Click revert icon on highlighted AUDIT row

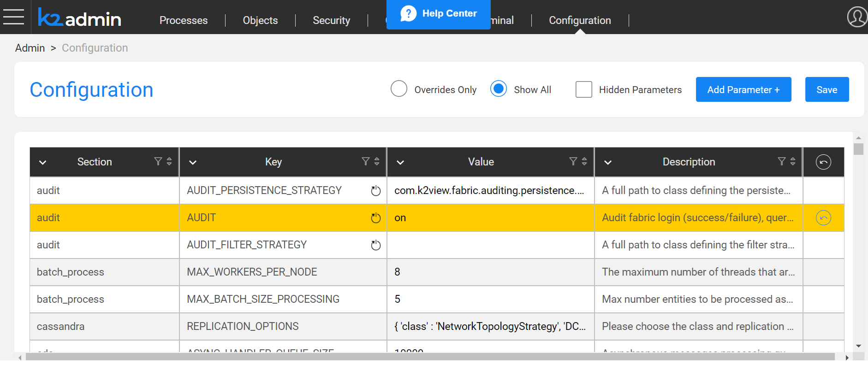click(823, 218)
